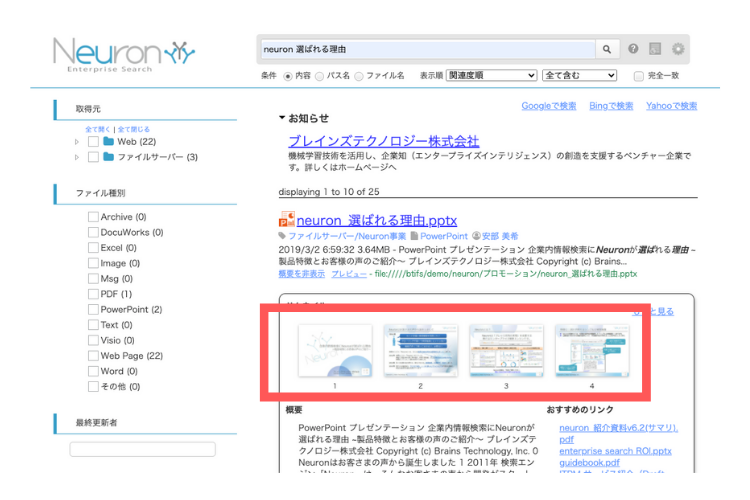Image resolution: width=750 pixels, height=500 pixels.
Task: Expand the ファイルサーバー tree node arrow
Action: pos(77,157)
